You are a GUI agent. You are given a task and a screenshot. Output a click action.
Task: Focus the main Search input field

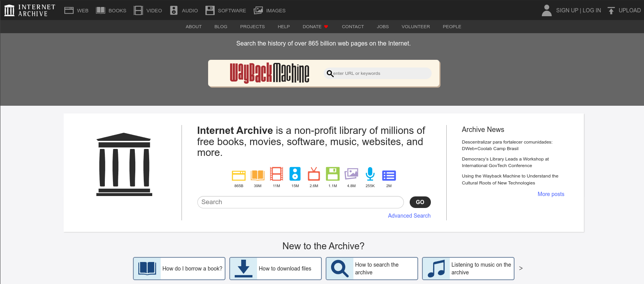300,202
